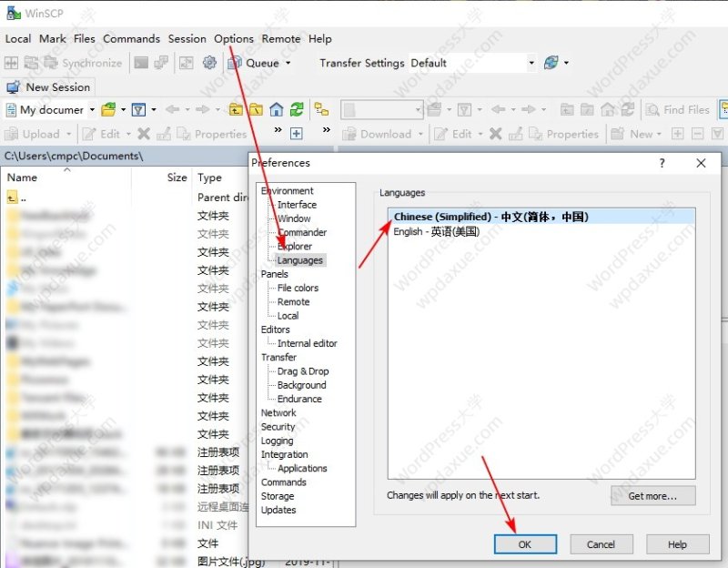Viewport: 728px width, 568px height.
Task: Confirm preferences with the OK button
Action: coord(525,544)
